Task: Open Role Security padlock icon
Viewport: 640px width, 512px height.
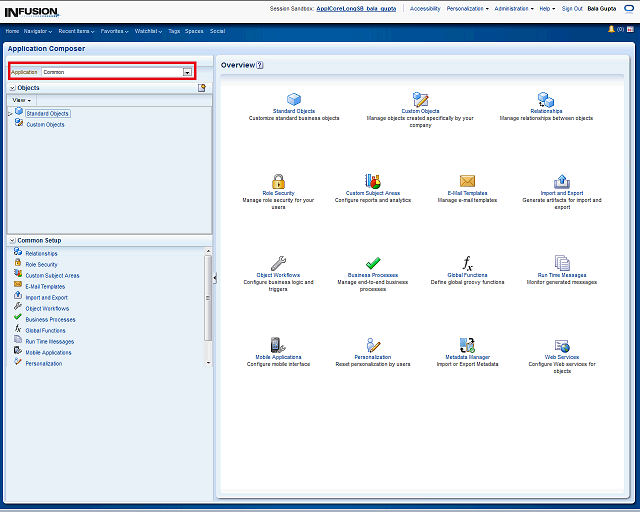Action: coord(278,181)
